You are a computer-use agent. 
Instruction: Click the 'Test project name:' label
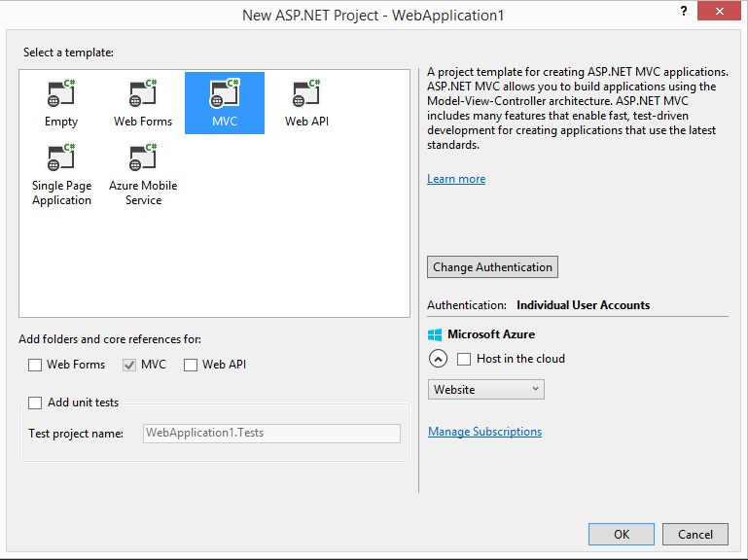[x=76, y=434]
